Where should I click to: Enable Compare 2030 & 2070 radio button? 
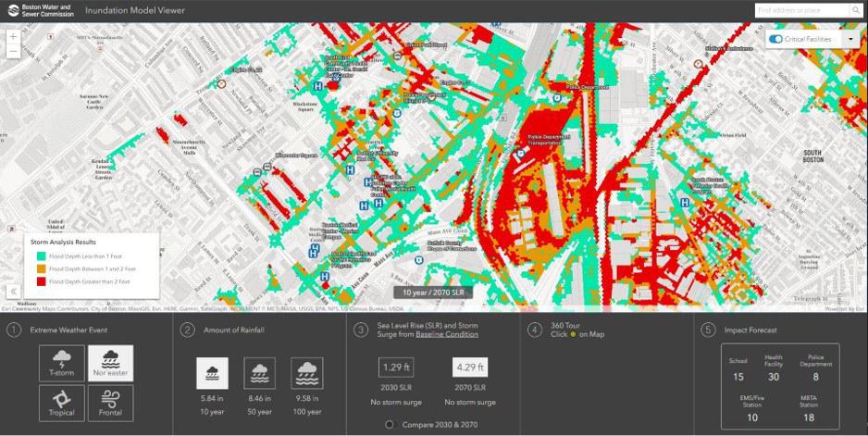(x=390, y=424)
